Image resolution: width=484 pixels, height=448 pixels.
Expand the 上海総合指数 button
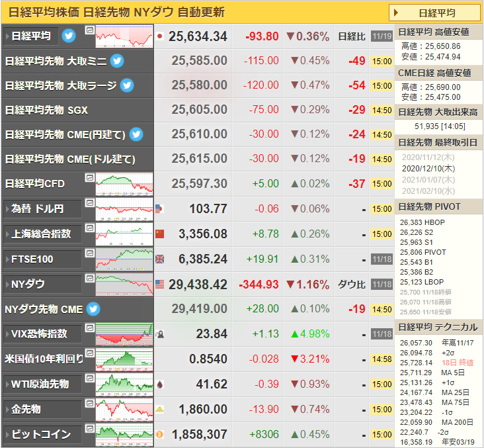pyautogui.click(x=42, y=234)
